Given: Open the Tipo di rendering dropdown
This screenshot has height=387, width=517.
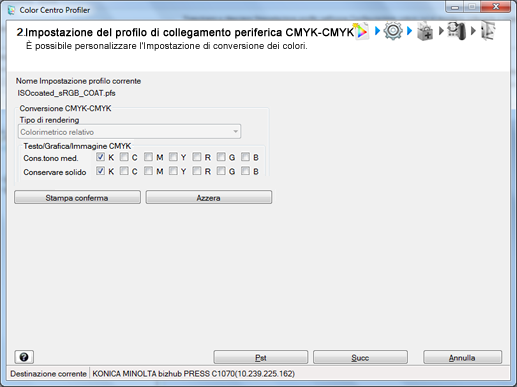Looking at the screenshot, I should pos(129,132).
